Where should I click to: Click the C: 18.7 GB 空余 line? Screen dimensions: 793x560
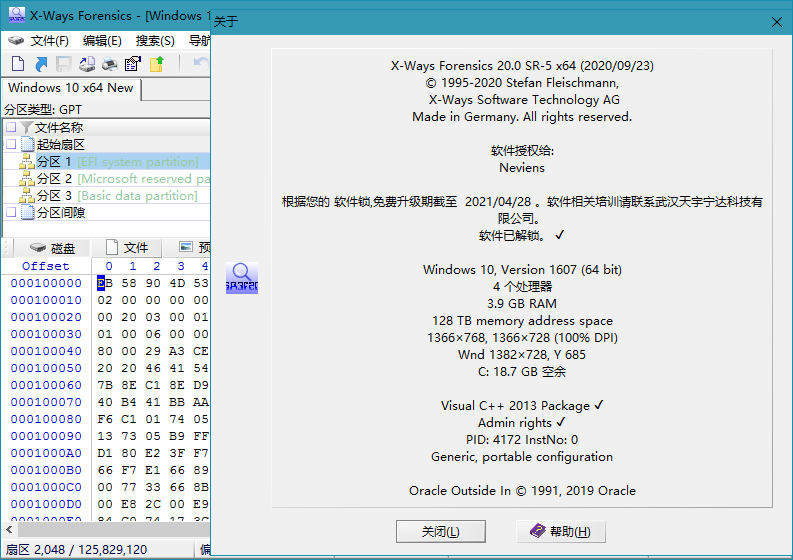point(522,372)
